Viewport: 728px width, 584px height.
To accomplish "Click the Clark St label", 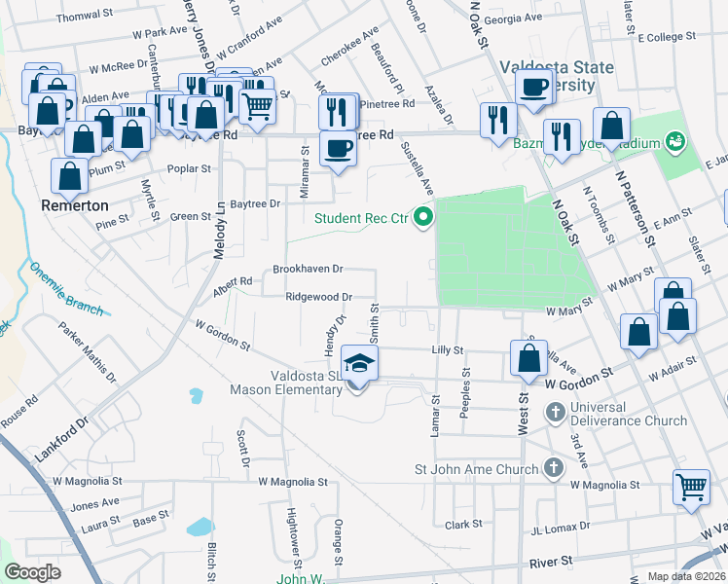I will pos(463,525).
